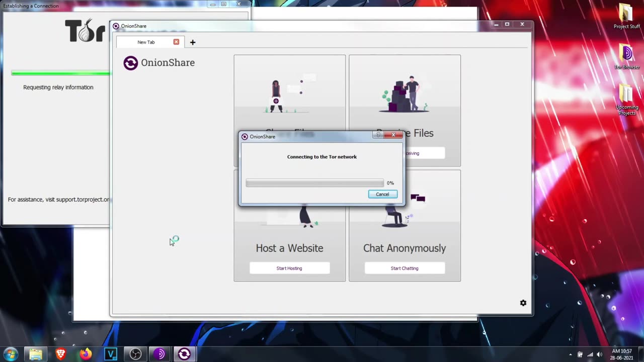
Task: Click Start Hosting button
Action: click(289, 268)
